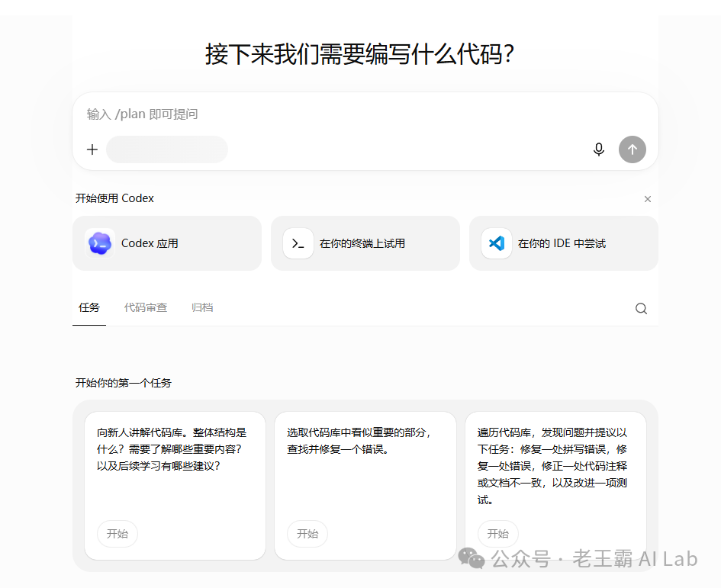The image size is (721, 588).
Task: Open 在你的终端上试用 card
Action: tap(365, 243)
